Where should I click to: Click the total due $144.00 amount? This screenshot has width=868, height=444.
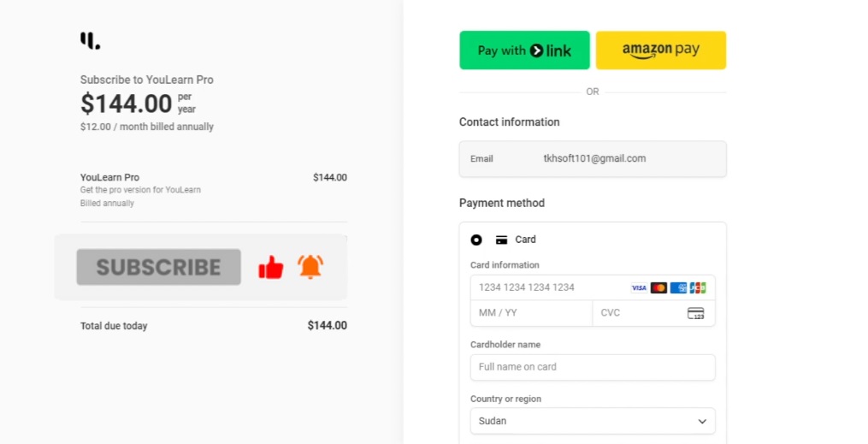point(328,326)
